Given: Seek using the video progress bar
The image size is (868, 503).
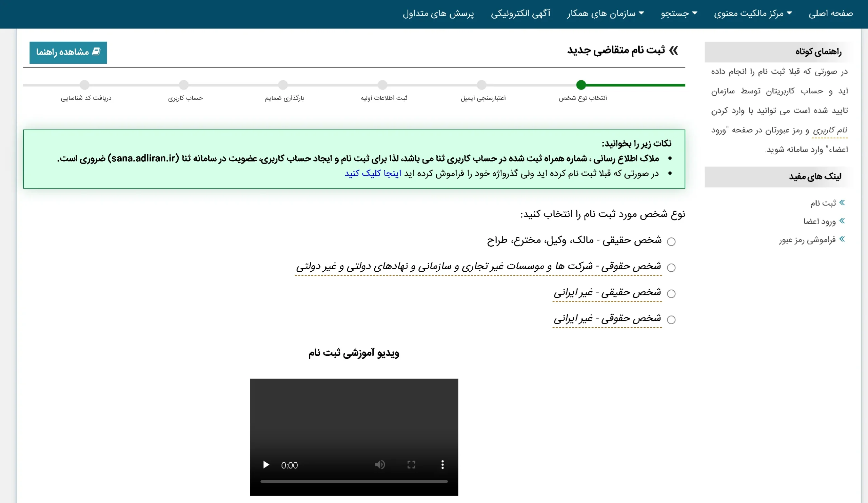Looking at the screenshot, I should click(354, 481).
